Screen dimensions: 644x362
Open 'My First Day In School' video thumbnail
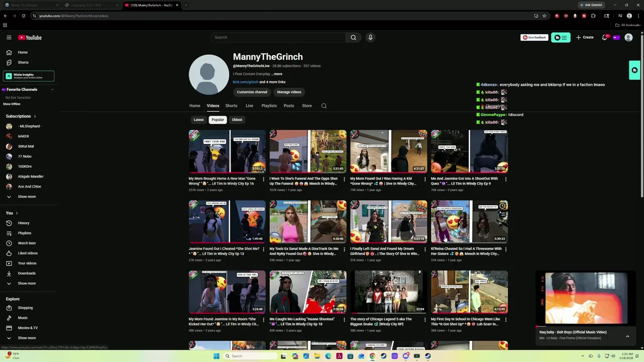[469, 292]
